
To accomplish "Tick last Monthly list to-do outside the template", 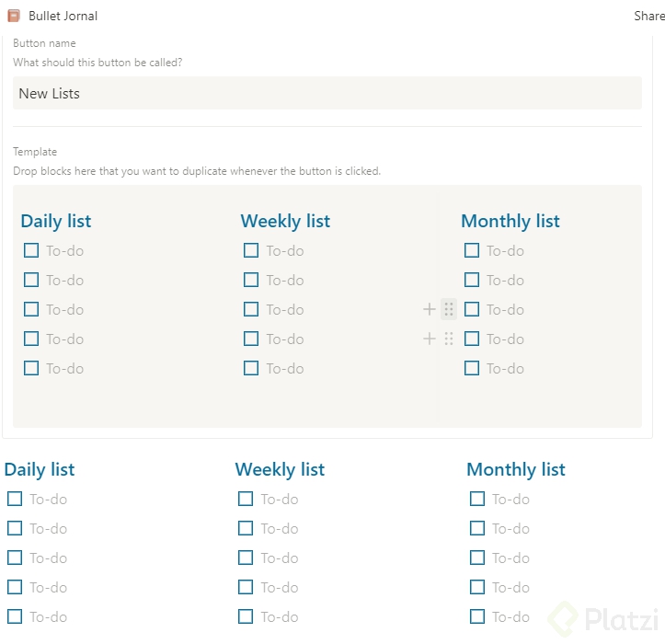I will pyautogui.click(x=477, y=616).
